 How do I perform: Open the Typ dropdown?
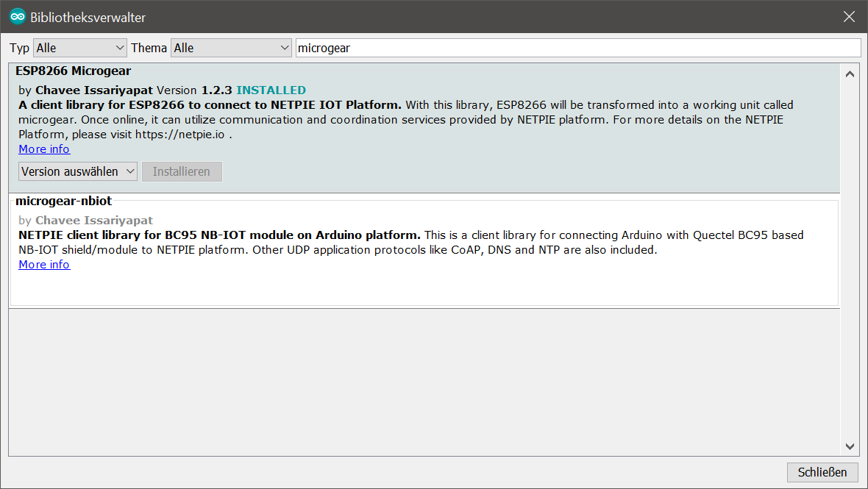coord(80,48)
